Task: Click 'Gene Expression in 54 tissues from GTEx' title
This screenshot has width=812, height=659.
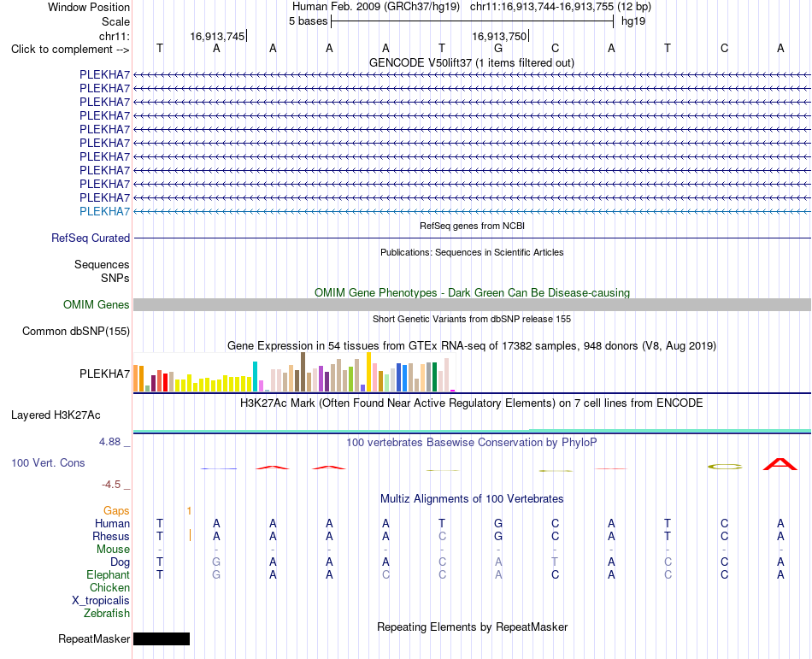Action: click(472, 346)
